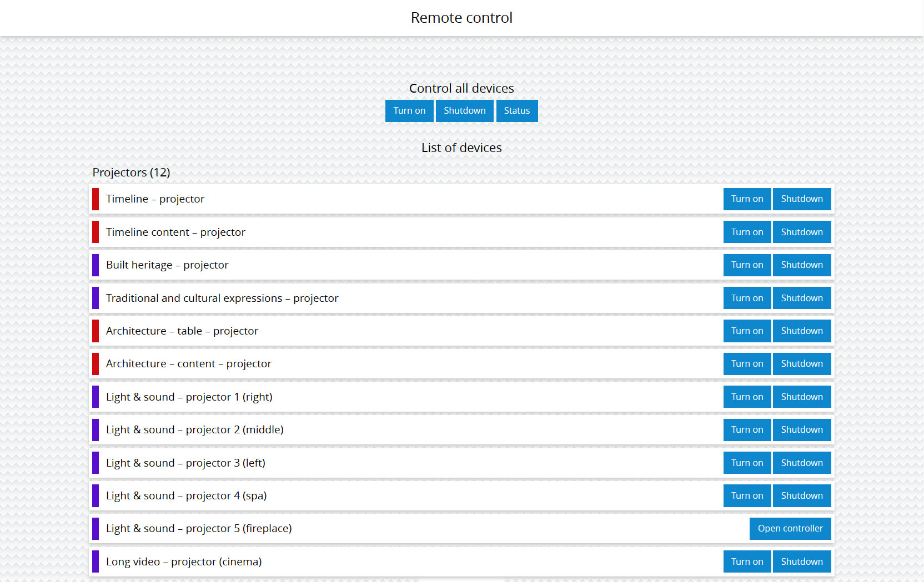The height and width of the screenshot is (582, 924).
Task: Shutdown Built heritage – projector
Action: coord(802,265)
